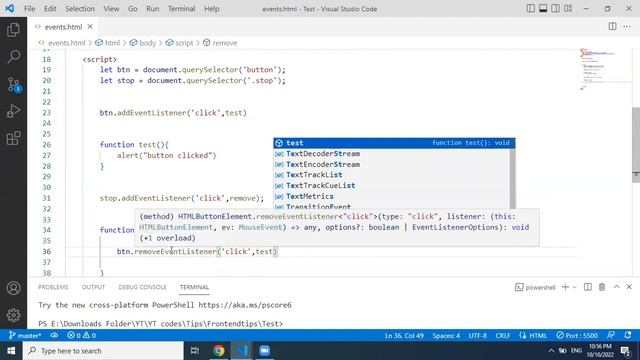Open the Manage gear icon
640x360 pixels.
pos(13,315)
